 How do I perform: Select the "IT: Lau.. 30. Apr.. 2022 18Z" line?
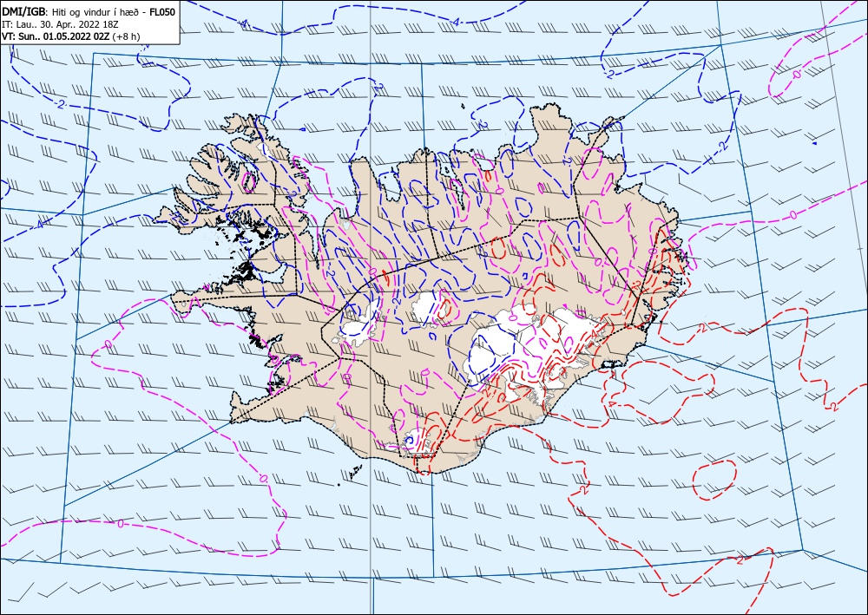click(x=61, y=24)
